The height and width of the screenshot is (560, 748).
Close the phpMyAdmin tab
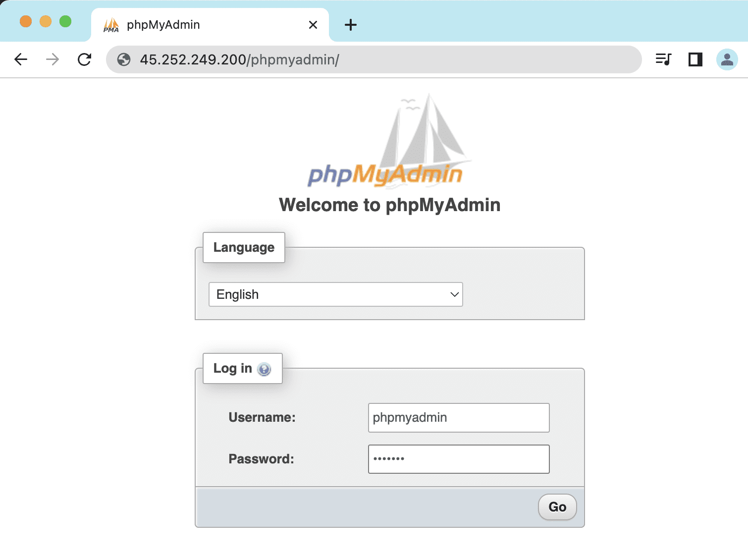(313, 25)
